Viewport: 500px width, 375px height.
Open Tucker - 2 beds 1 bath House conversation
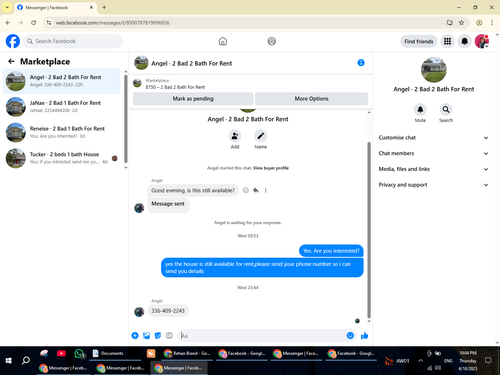tap(62, 158)
